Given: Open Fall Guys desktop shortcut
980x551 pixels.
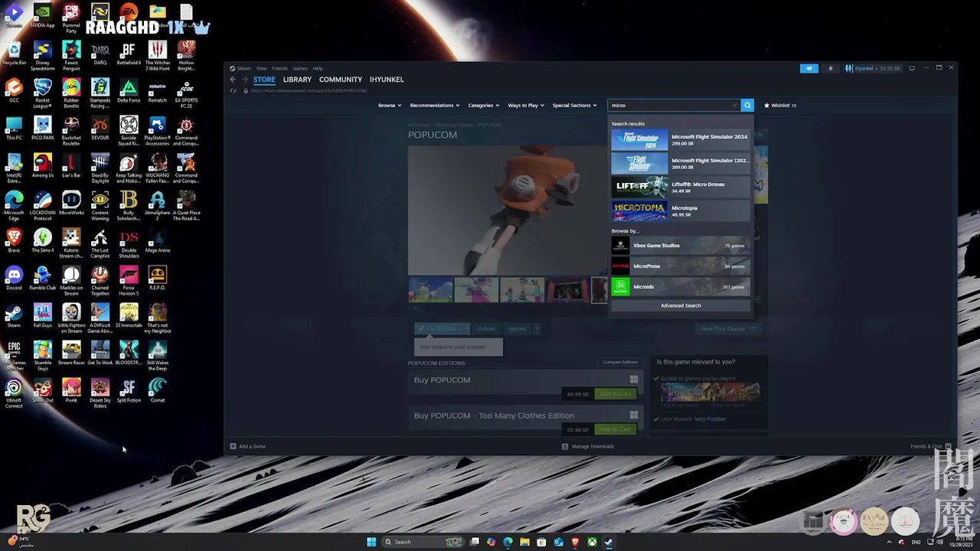Looking at the screenshot, I should click(x=42, y=315).
